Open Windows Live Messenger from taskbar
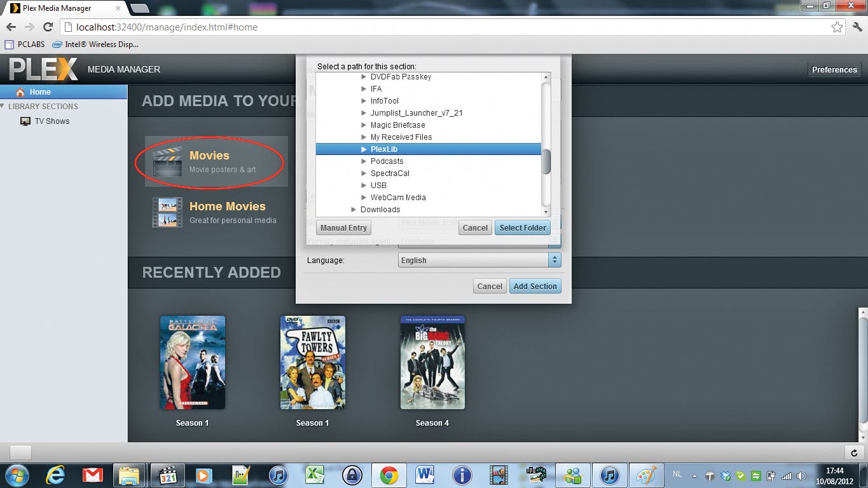Screen dimensions: 868x488 tap(573, 475)
